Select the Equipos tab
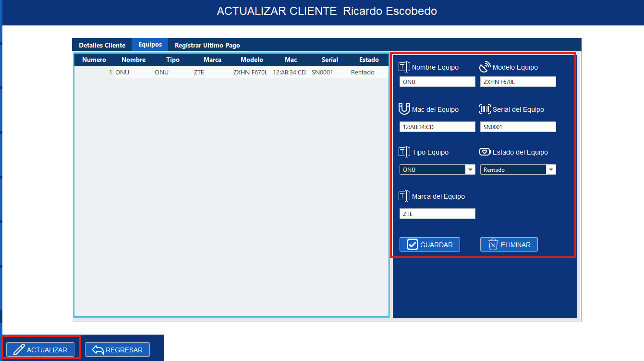This screenshot has width=644, height=361. click(149, 44)
